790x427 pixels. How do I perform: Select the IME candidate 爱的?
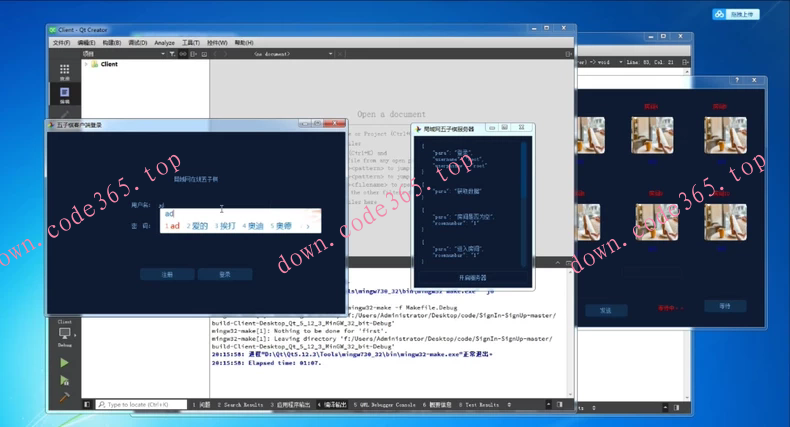[x=198, y=226]
